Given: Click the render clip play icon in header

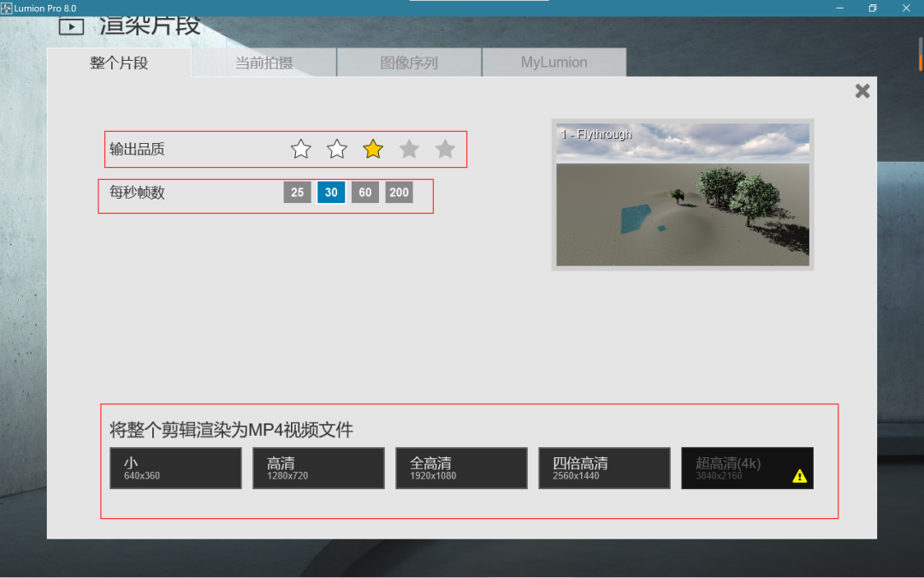Looking at the screenshot, I should (x=71, y=27).
